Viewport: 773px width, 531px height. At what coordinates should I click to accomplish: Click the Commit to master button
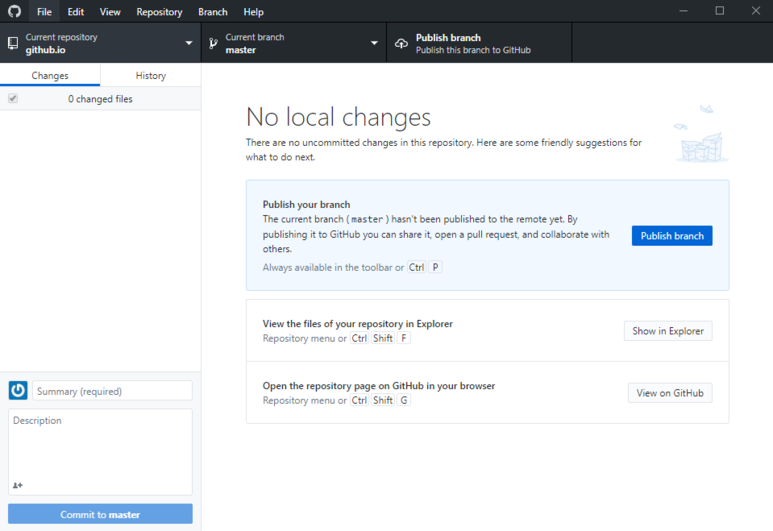click(x=100, y=514)
